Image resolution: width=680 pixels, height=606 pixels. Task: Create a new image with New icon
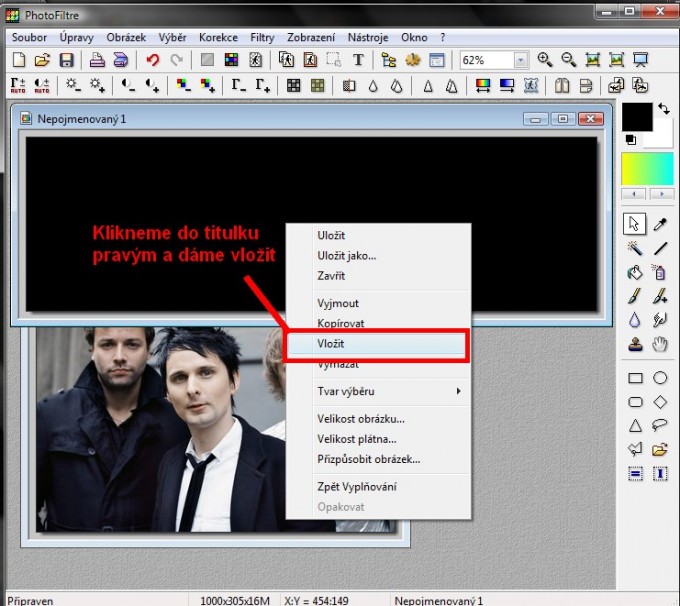point(19,60)
